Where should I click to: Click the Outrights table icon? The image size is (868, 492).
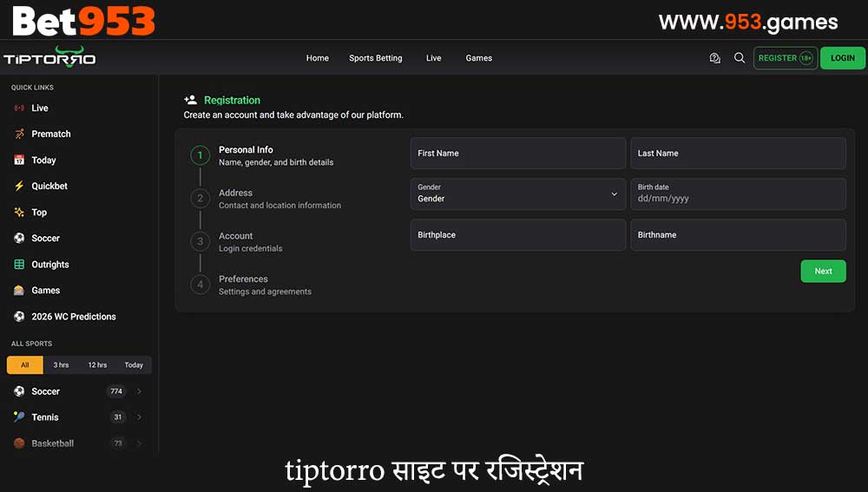click(19, 264)
